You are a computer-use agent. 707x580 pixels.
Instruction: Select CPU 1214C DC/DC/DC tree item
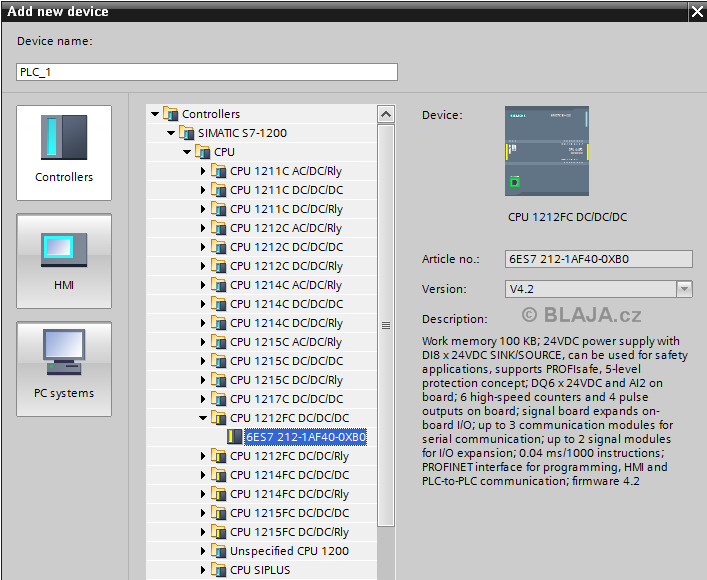[x=287, y=304]
